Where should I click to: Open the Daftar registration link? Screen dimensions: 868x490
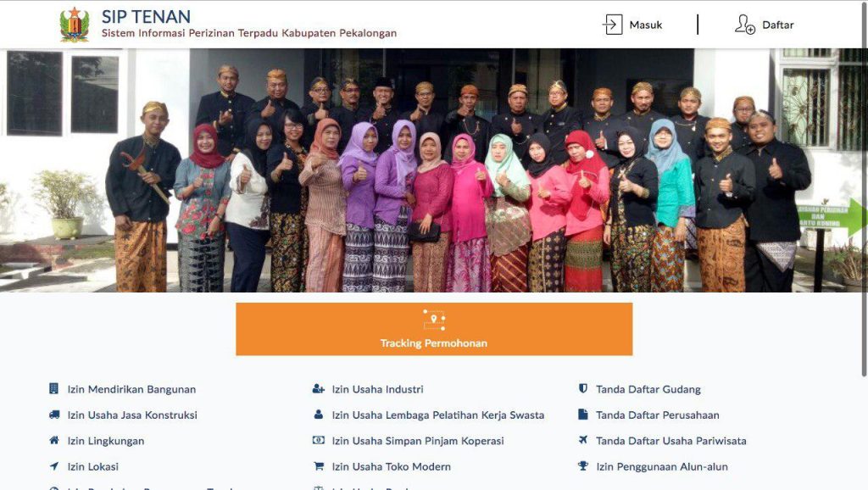tap(778, 25)
